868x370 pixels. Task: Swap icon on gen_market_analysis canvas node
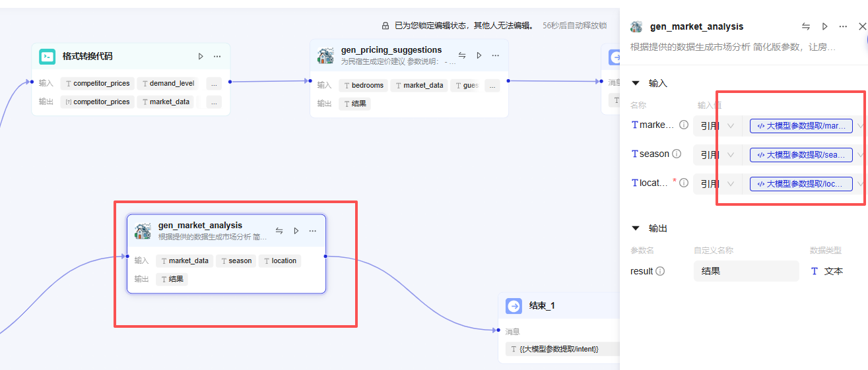[279, 231]
